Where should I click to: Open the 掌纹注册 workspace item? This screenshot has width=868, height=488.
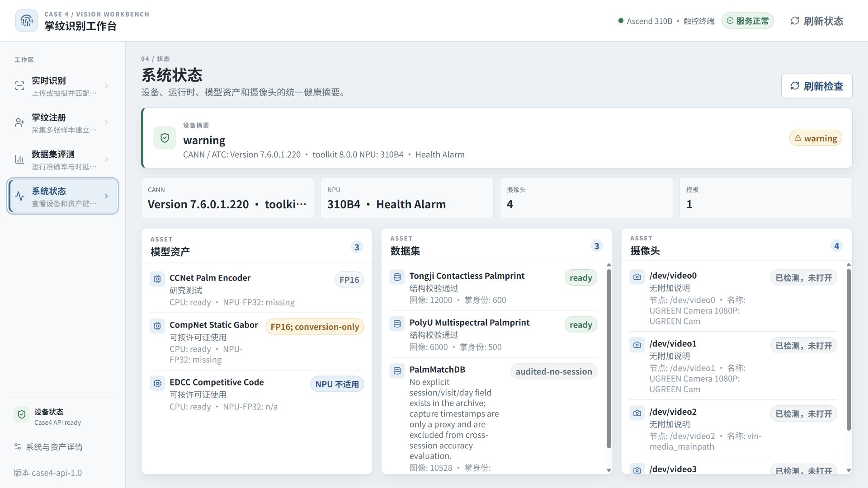pyautogui.click(x=63, y=122)
